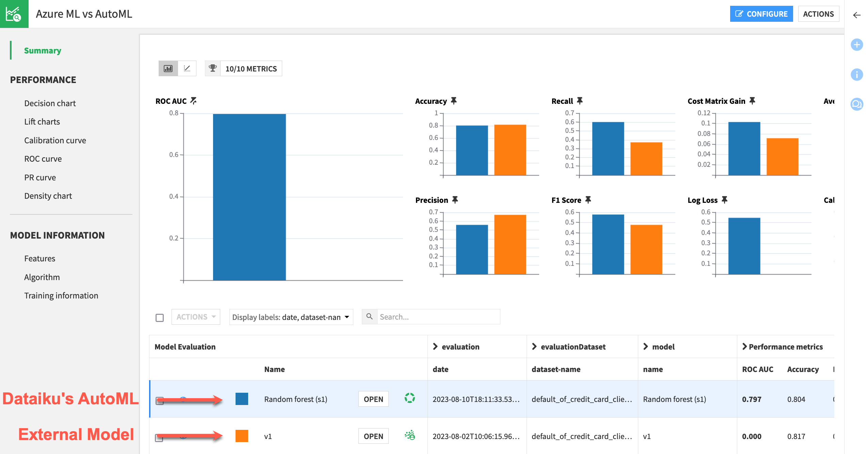Open the Random forest (s1) evaluation

[373, 399]
